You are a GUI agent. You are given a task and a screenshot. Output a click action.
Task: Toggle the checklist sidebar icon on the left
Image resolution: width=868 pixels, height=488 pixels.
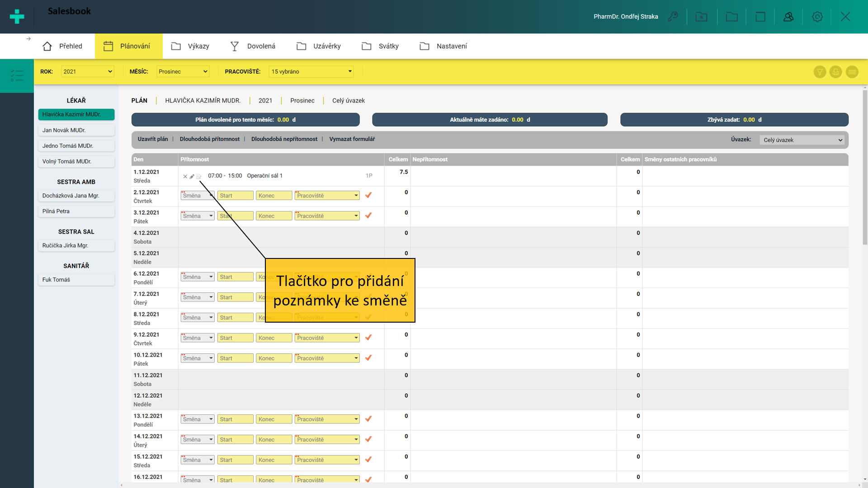coord(17,75)
